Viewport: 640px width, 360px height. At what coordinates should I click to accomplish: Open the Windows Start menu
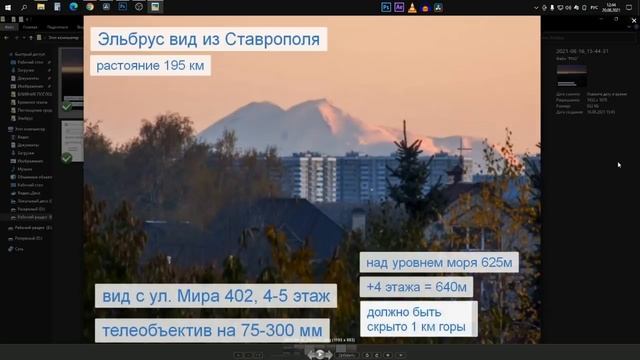(x=8, y=7)
